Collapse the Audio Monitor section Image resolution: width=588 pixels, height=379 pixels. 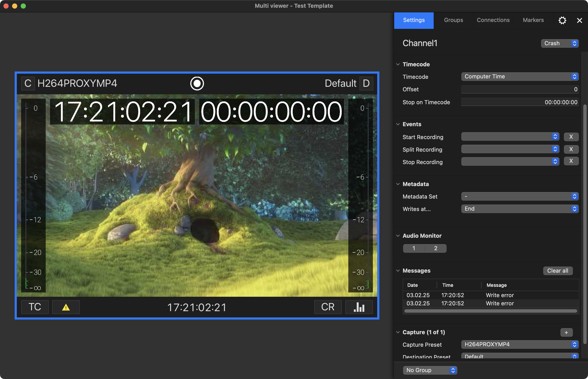(398, 236)
